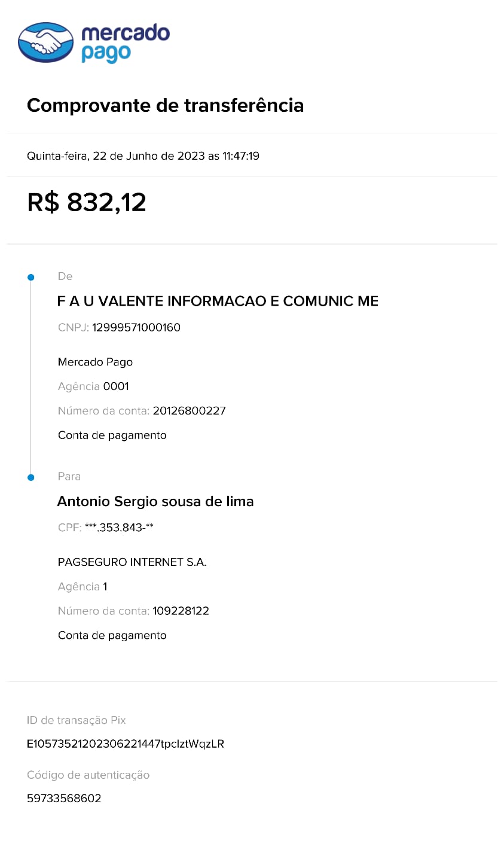Select the CNPJ number 12999571000160
This screenshot has height=841, width=504.
[x=136, y=327]
